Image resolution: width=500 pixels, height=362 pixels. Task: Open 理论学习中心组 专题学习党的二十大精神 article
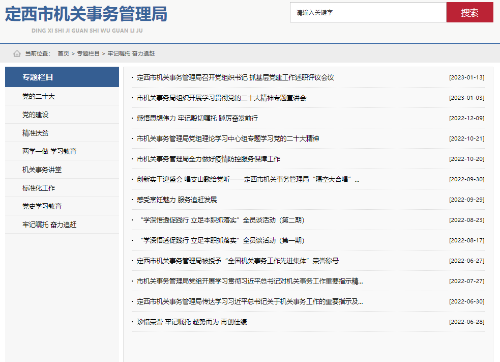pos(228,138)
